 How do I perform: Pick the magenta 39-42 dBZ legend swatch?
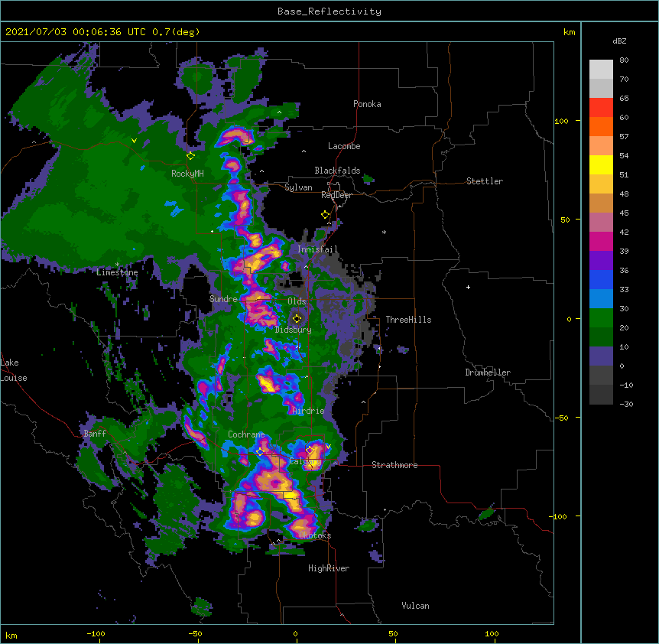pos(601,242)
